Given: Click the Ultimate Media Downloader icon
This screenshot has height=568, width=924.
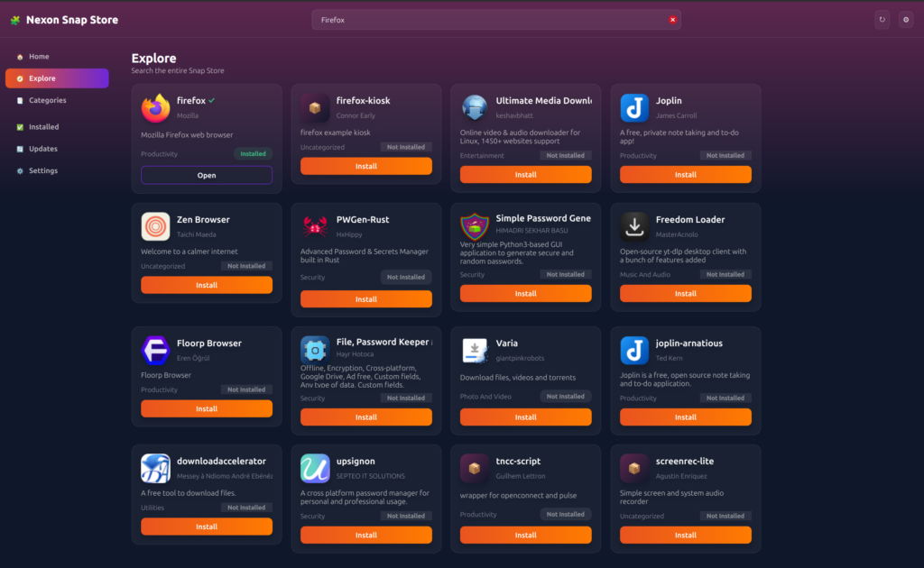Looking at the screenshot, I should 475,107.
